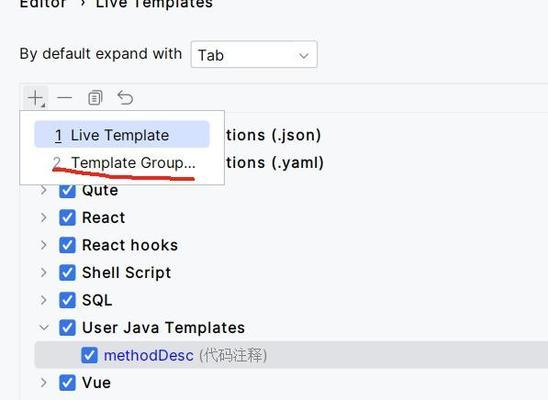Collapse the User Java Templates group
The height and width of the screenshot is (400, 548).
[x=44, y=328]
